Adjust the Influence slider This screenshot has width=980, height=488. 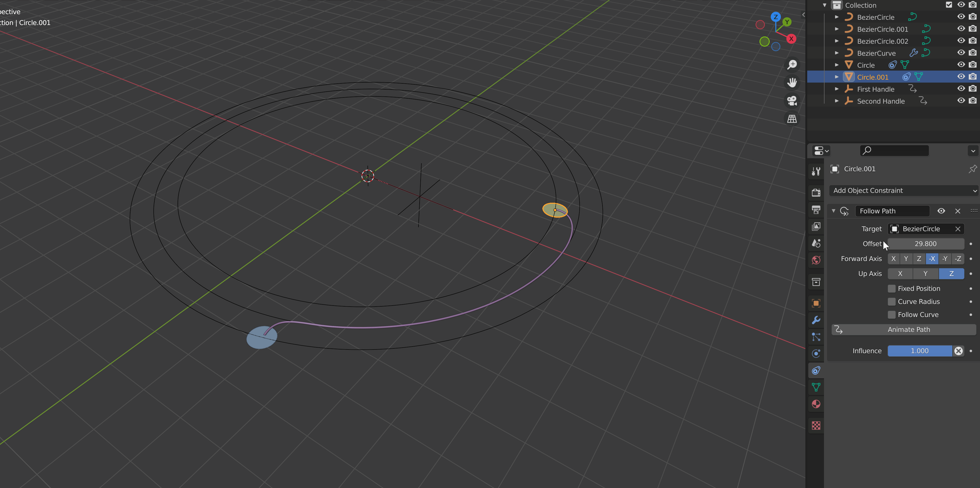(x=920, y=351)
